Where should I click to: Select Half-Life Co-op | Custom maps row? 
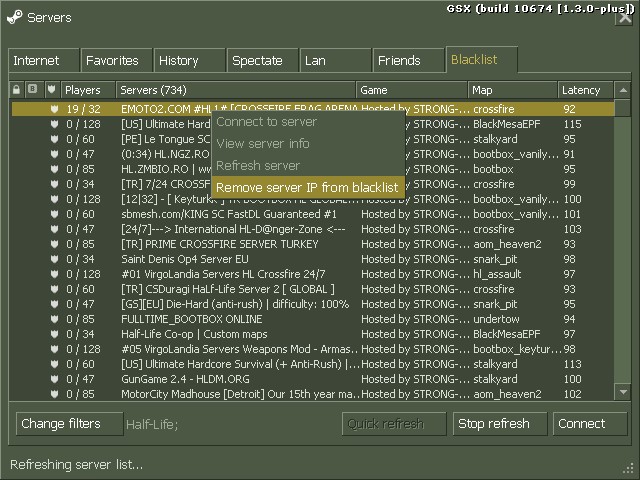[x=313, y=334]
